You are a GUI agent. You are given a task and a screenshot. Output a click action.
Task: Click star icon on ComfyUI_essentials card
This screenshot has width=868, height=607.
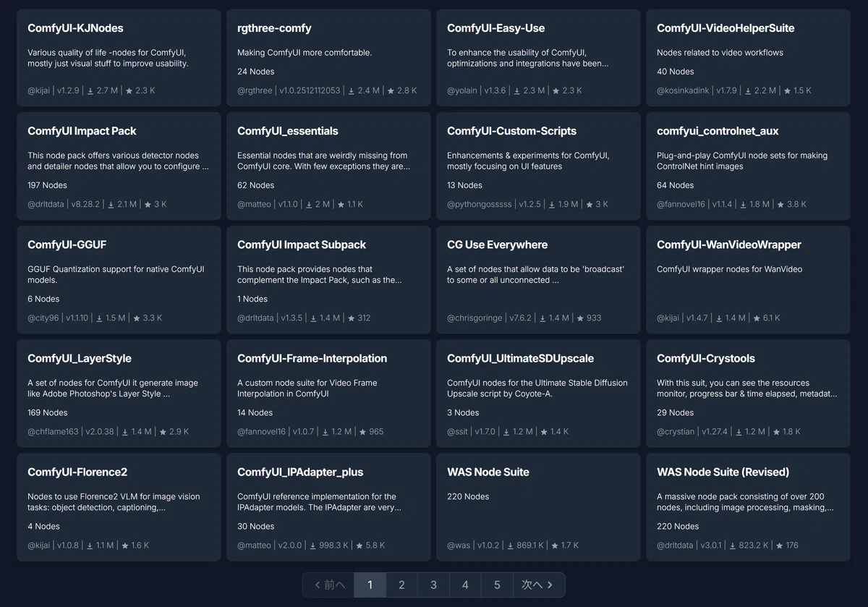341,205
